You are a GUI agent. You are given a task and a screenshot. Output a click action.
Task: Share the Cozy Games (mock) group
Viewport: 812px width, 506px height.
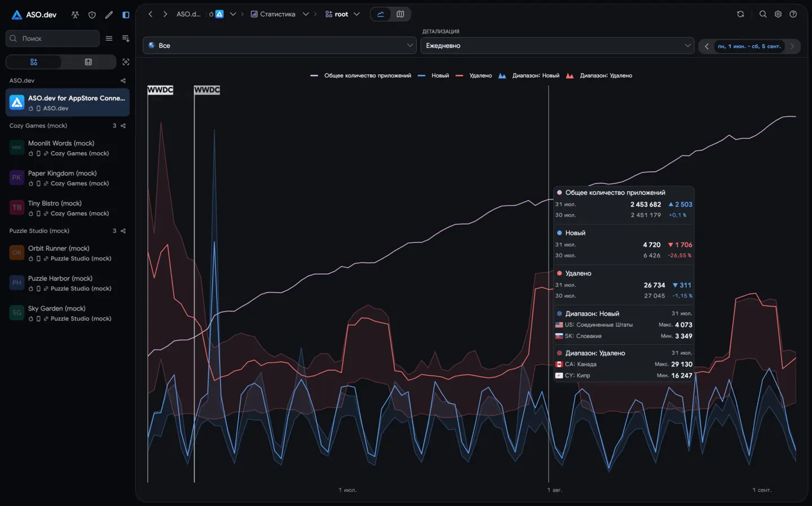coord(123,126)
